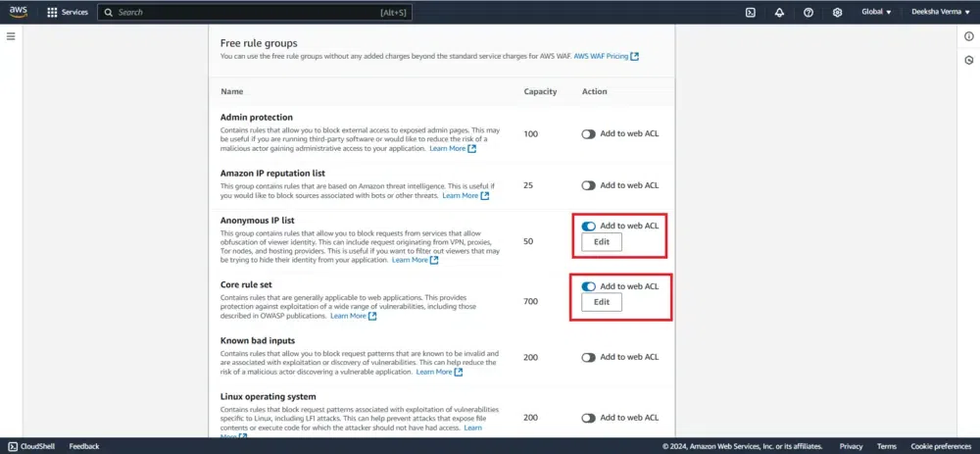Open the Privacy footer link
This screenshot has height=454, width=980.
click(852, 446)
